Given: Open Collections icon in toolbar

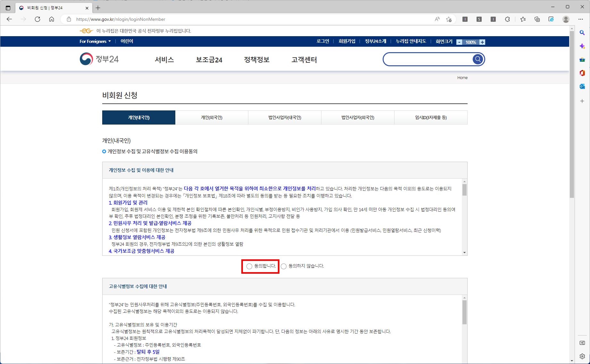Looking at the screenshot, I should tap(537, 19).
